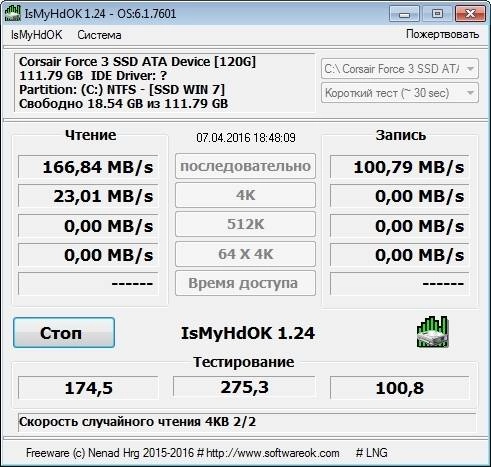491x467 pixels.
Task: Click the IsMyHdOK title bar app icon
Action: (13, 13)
